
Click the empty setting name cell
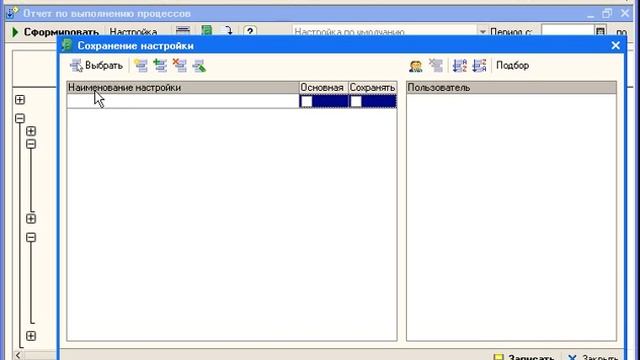click(183, 101)
